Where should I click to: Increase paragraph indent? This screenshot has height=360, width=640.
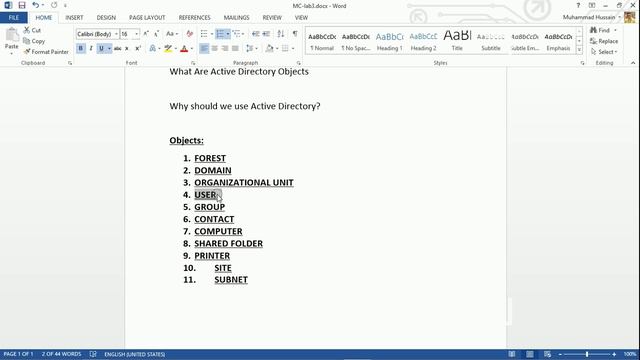coord(266,34)
